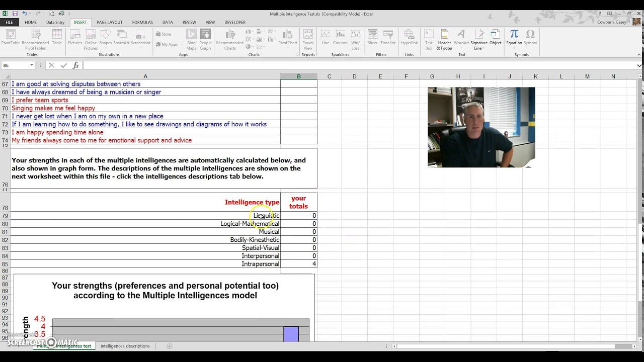This screenshot has width=644, height=362.
Task: Switch to the VIEW tab
Action: point(210,22)
